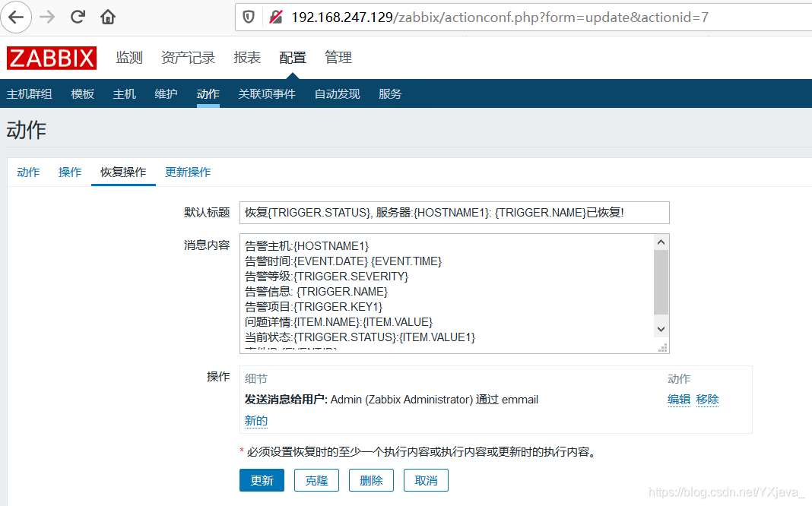Image resolution: width=812 pixels, height=506 pixels.
Task: Click the 取消 button
Action: point(426,480)
